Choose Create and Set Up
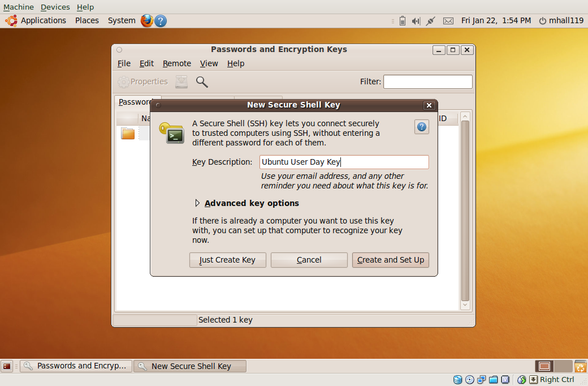The height and width of the screenshot is (386, 588). pyautogui.click(x=390, y=260)
